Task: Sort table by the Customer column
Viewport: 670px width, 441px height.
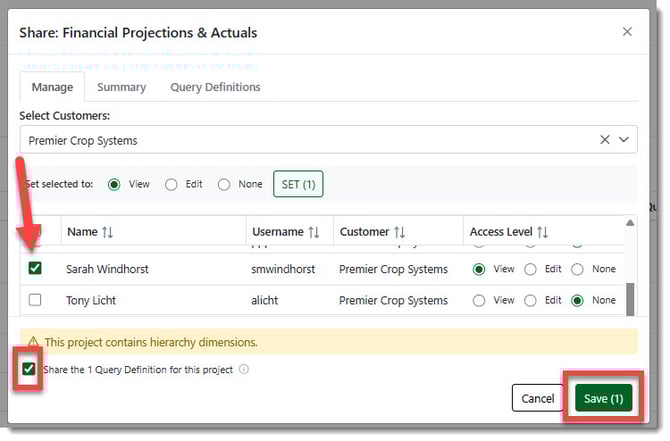Action: coord(400,232)
